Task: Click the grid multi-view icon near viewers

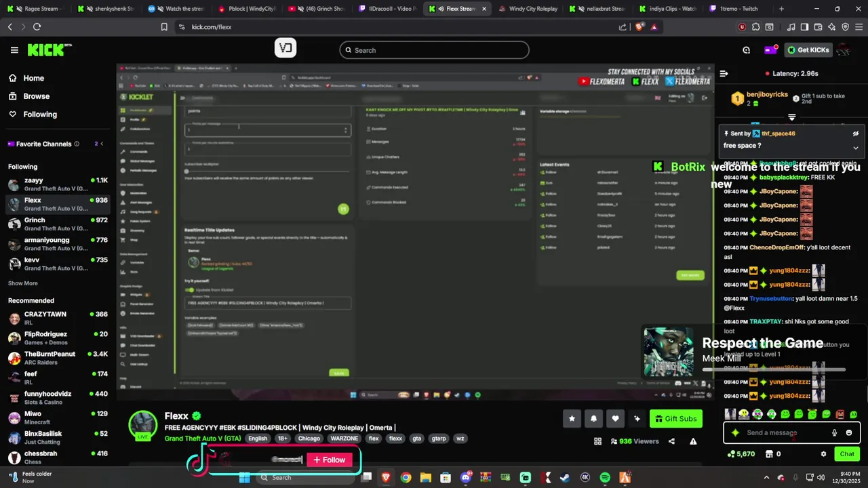Action: tap(597, 441)
